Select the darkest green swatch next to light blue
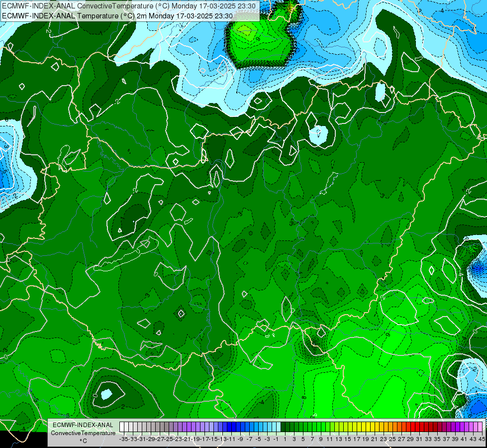Image resolution: width=487 pixels, height=448 pixels. click(x=283, y=427)
